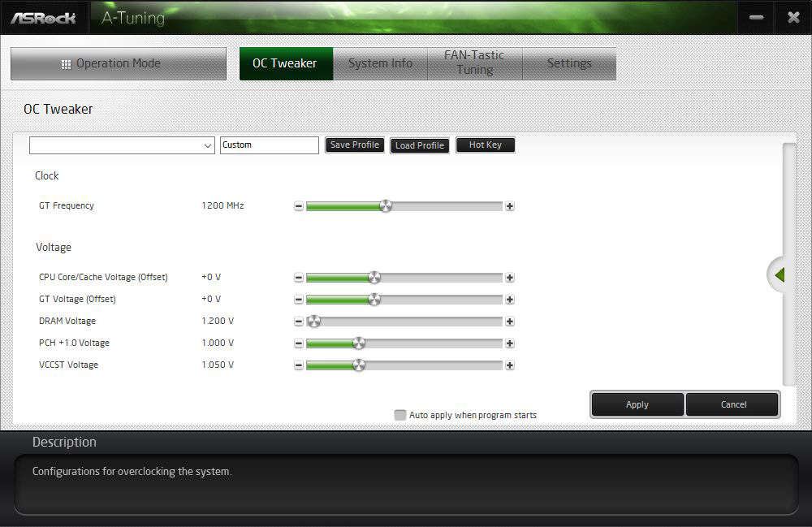The width and height of the screenshot is (812, 527).
Task: Click the 1.050 V VCCST value
Action: pyautogui.click(x=218, y=365)
